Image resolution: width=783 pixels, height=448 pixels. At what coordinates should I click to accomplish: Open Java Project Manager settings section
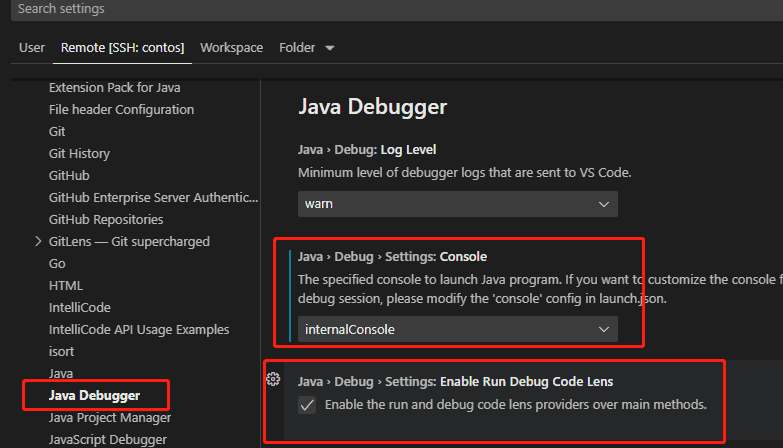coord(110,418)
